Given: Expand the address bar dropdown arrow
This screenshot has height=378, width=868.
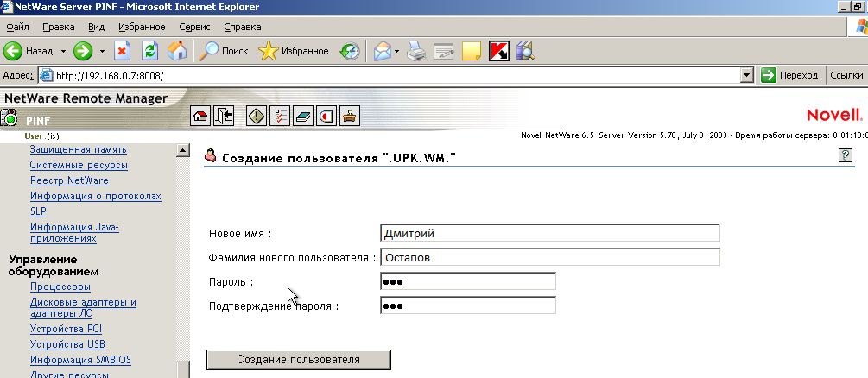Looking at the screenshot, I should coord(747,75).
